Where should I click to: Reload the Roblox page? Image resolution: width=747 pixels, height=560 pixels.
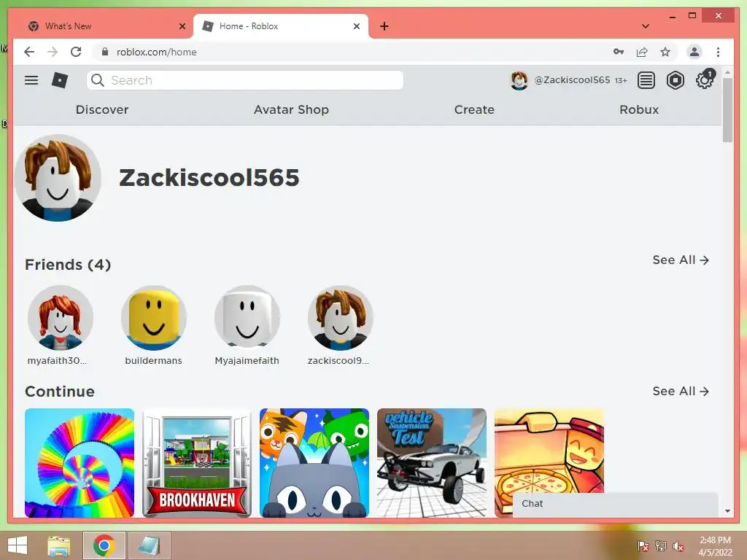pos(76,52)
